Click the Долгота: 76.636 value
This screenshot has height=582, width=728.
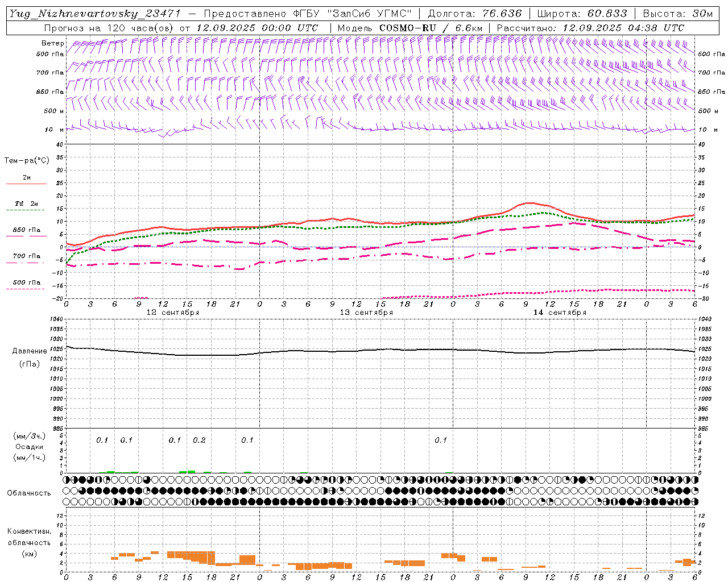click(x=474, y=14)
